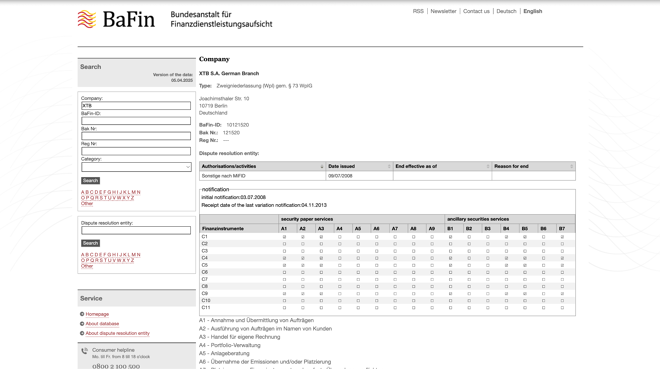
Task: Switch language to Deutsch
Action: [506, 11]
